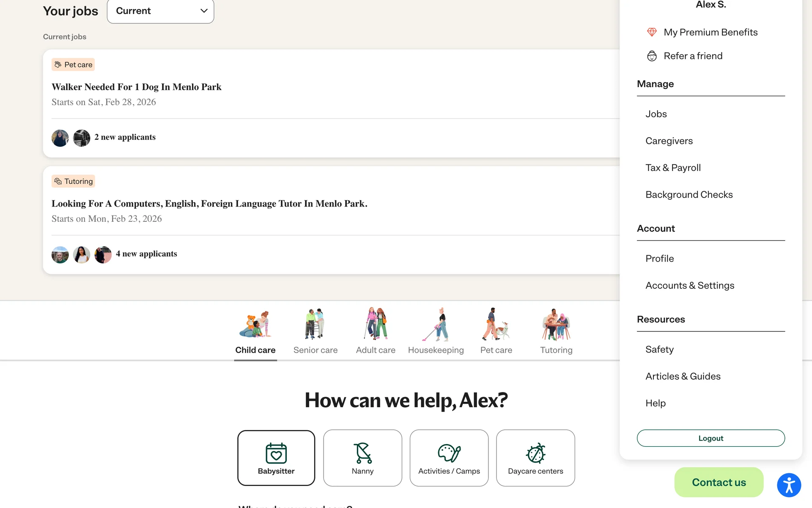Open the accessibility options button
Image resolution: width=812 pixels, height=508 pixels.
pyautogui.click(x=789, y=485)
